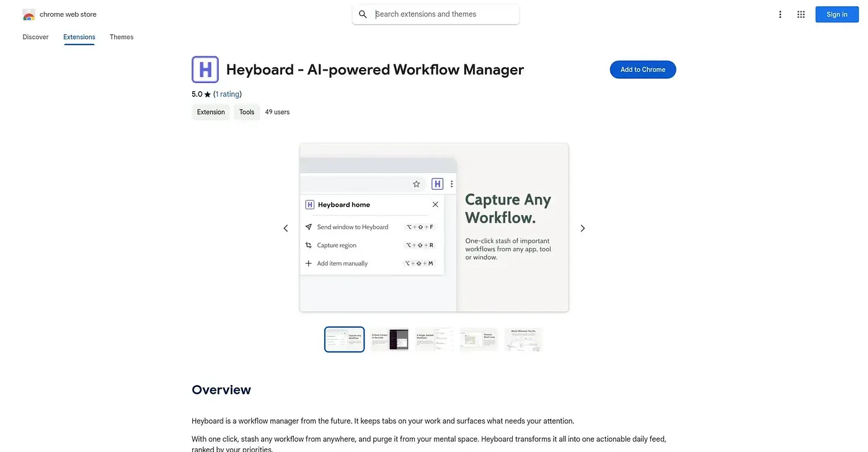Click the large Capture Any Workflow screenshot
Screen dimensions: 868x452
click(434, 228)
